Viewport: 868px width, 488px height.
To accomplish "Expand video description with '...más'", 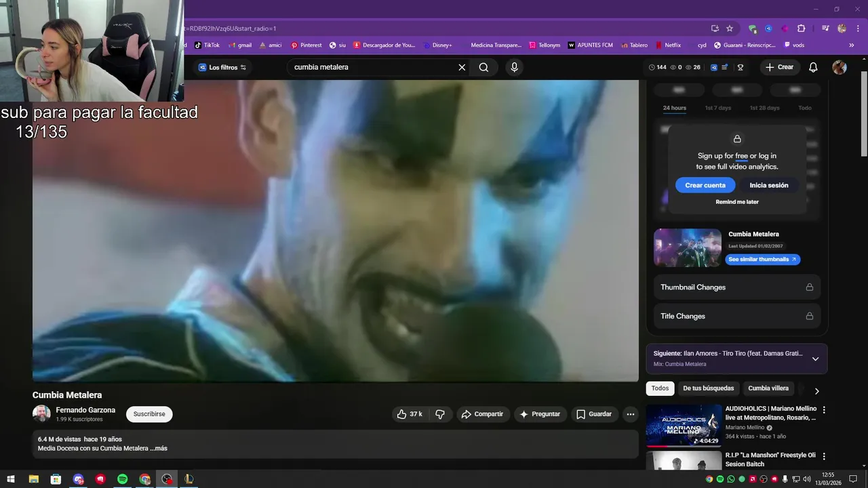I will [x=157, y=448].
